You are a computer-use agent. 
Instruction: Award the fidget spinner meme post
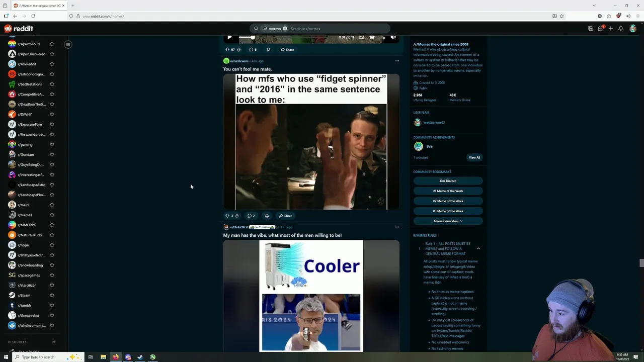[267, 216]
